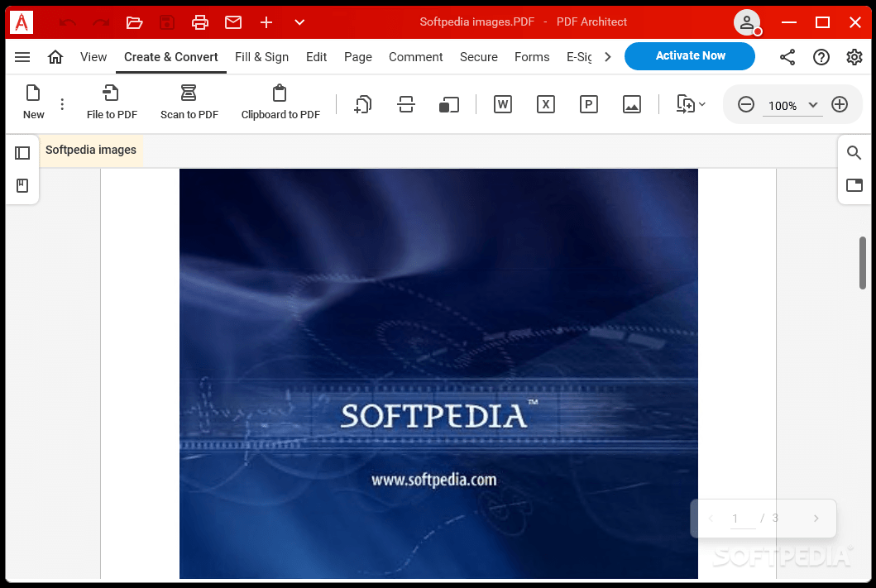876x588 pixels.
Task: Go to the Home screen
Action: tap(55, 57)
